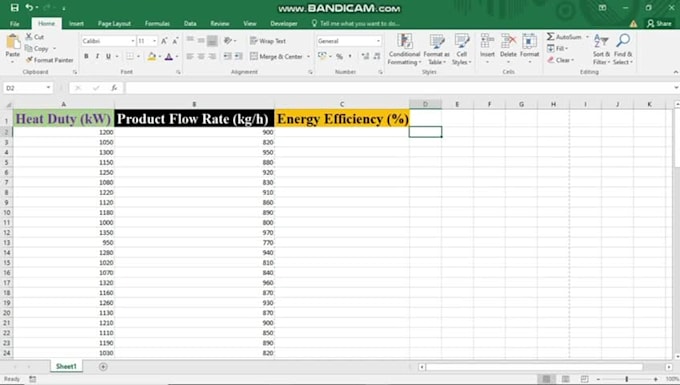Toggle center text horizontally
The height and width of the screenshot is (385, 680).
point(201,56)
